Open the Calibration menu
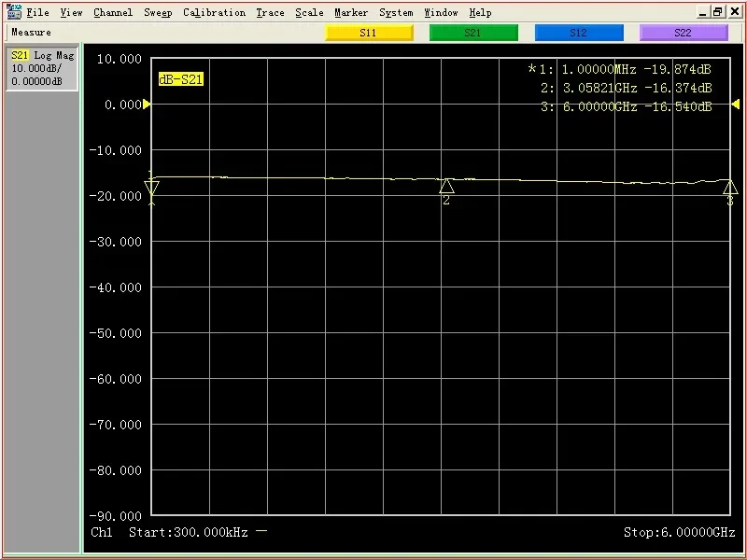 214,12
